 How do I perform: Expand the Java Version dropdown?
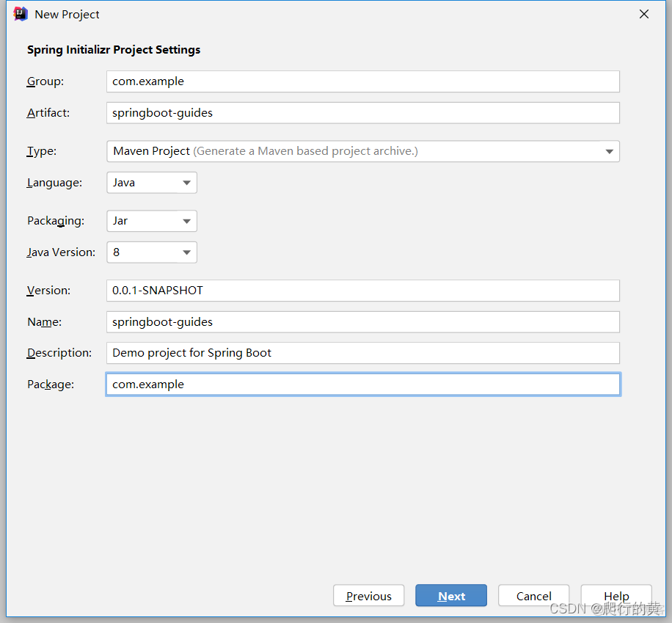[151, 252]
